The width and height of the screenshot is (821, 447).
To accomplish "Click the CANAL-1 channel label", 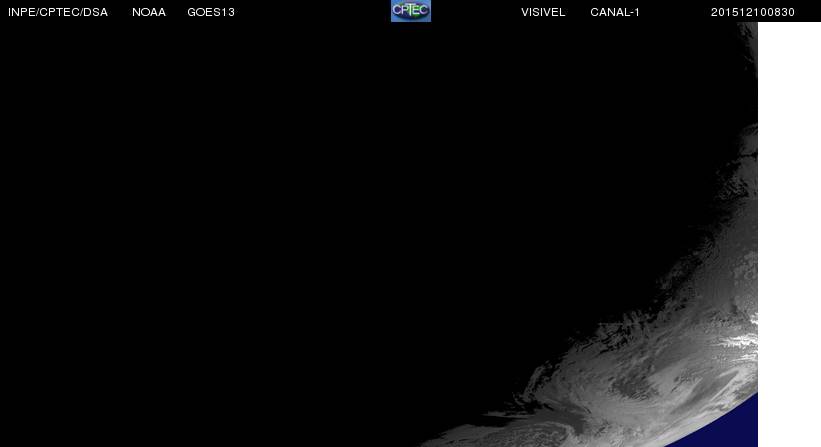I will (615, 12).
